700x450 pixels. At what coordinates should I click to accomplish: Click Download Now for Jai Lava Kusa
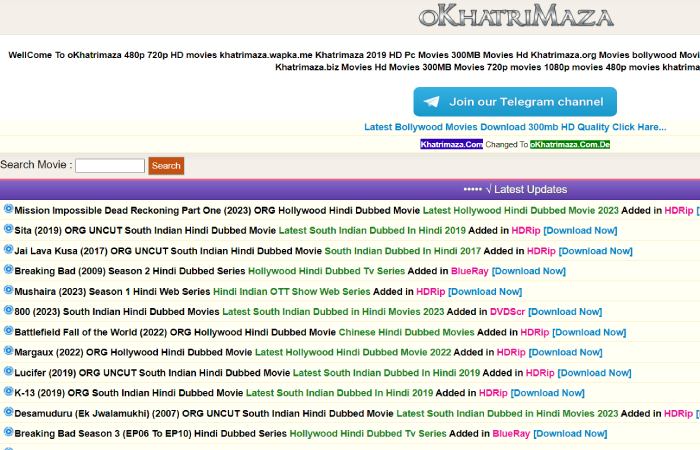596,251
